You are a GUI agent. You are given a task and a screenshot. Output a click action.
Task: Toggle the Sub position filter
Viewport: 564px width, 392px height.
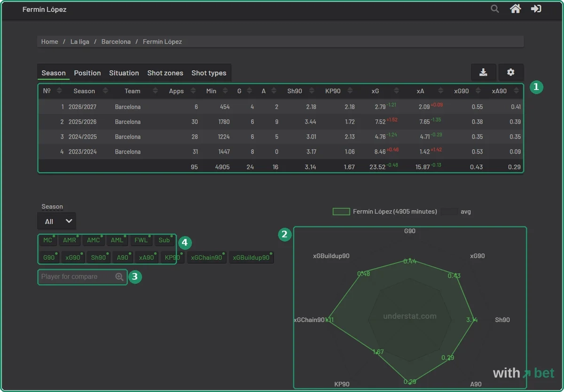pos(164,240)
